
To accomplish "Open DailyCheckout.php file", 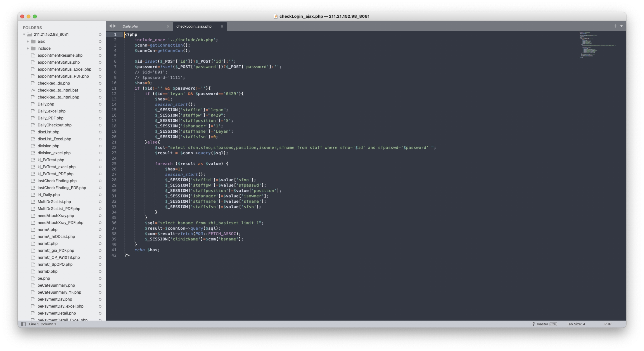I will [55, 125].
